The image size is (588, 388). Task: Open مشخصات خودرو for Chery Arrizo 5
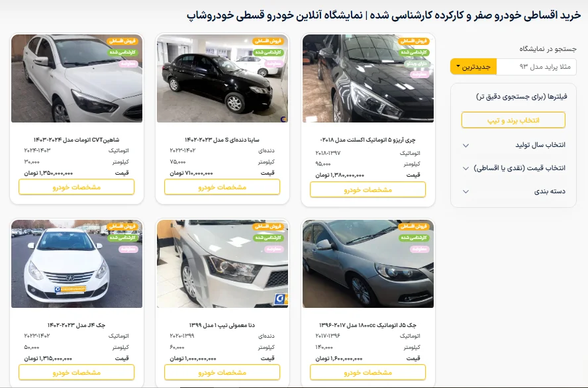367,189
